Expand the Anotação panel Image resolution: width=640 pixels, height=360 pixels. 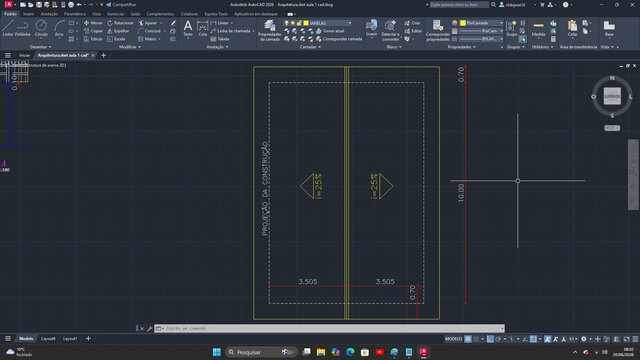click(217, 47)
